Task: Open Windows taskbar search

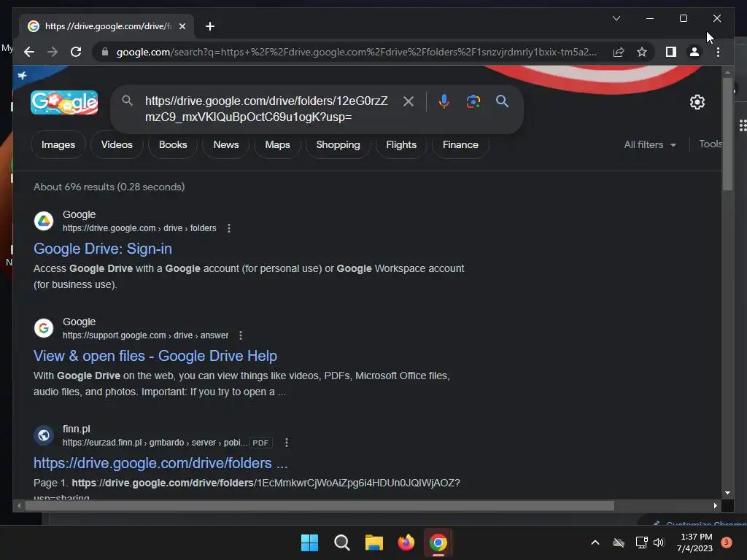Action: tap(341, 542)
